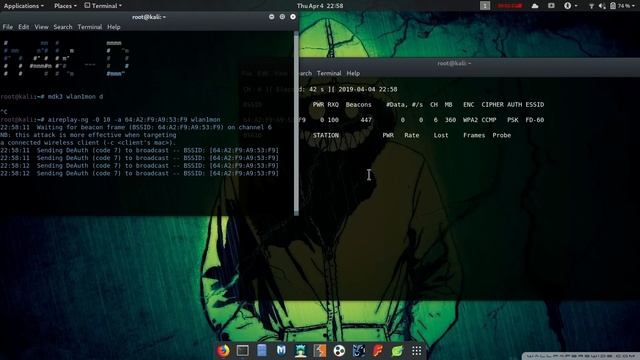This screenshot has height=360, width=640.
Task: Open Help menu in left terminal
Action: [x=114, y=27]
